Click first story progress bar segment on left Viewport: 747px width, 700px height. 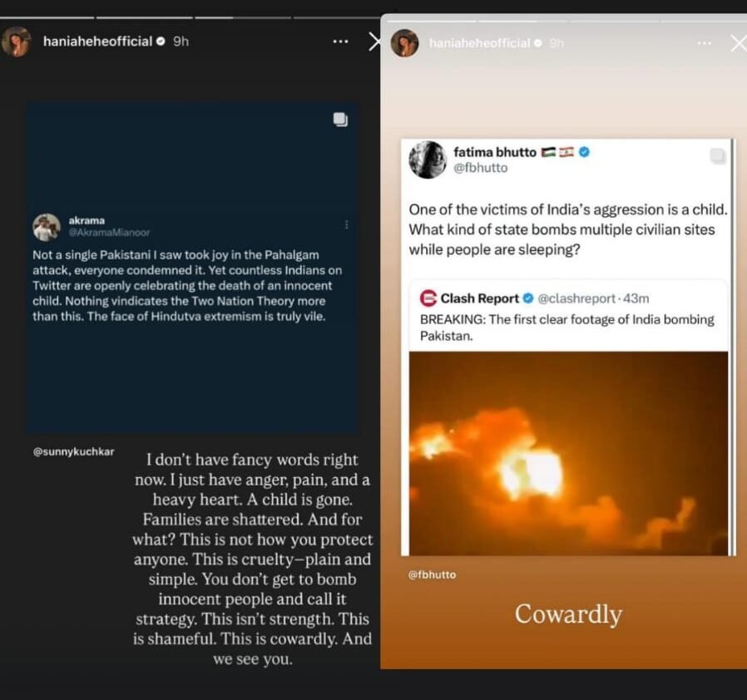click(47, 17)
